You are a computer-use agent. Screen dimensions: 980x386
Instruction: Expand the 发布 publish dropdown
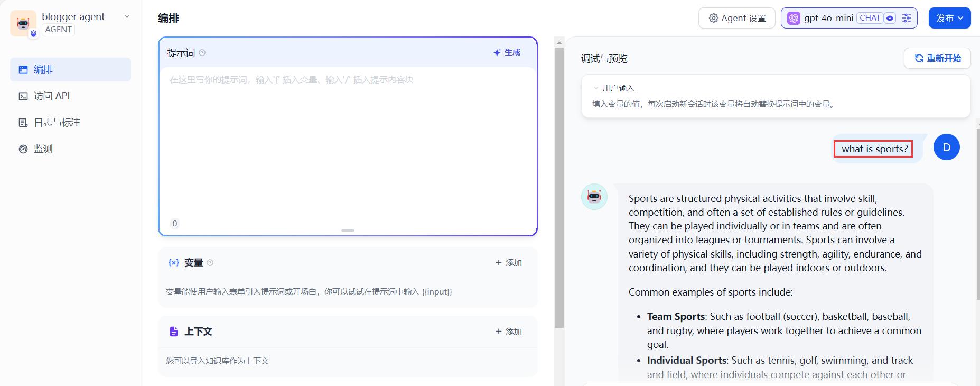949,18
